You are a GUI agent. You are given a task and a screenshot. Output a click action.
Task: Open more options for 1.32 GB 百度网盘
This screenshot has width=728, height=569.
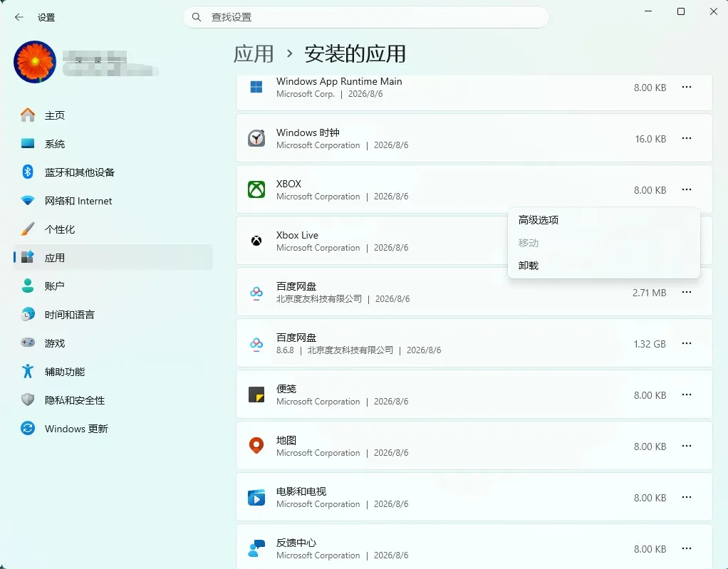pyautogui.click(x=687, y=343)
